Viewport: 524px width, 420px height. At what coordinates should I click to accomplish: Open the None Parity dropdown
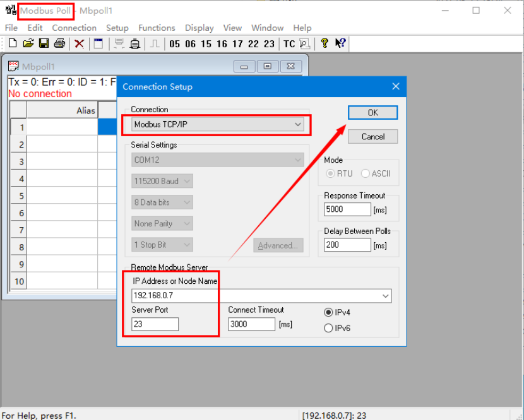coord(162,224)
